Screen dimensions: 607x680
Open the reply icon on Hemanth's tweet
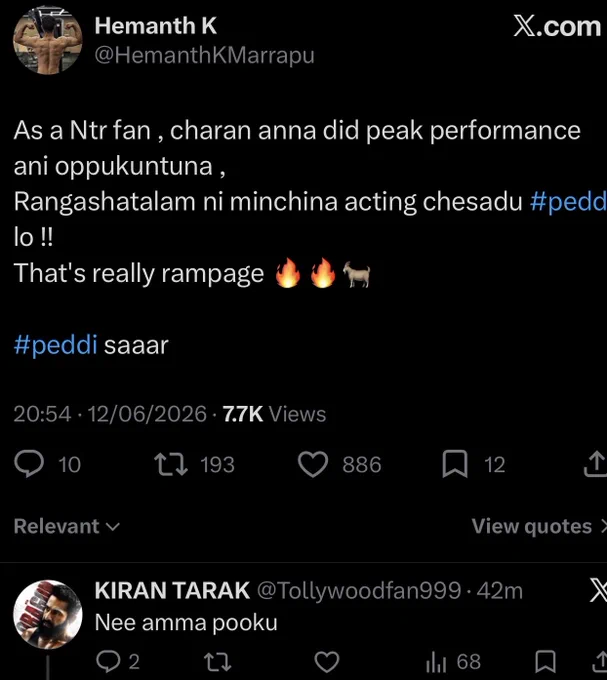[29, 464]
